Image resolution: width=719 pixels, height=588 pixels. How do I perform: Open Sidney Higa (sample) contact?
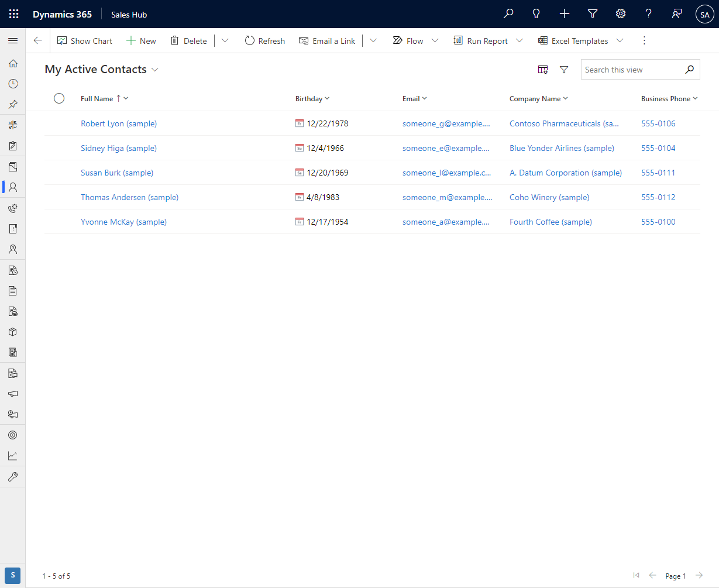(119, 148)
